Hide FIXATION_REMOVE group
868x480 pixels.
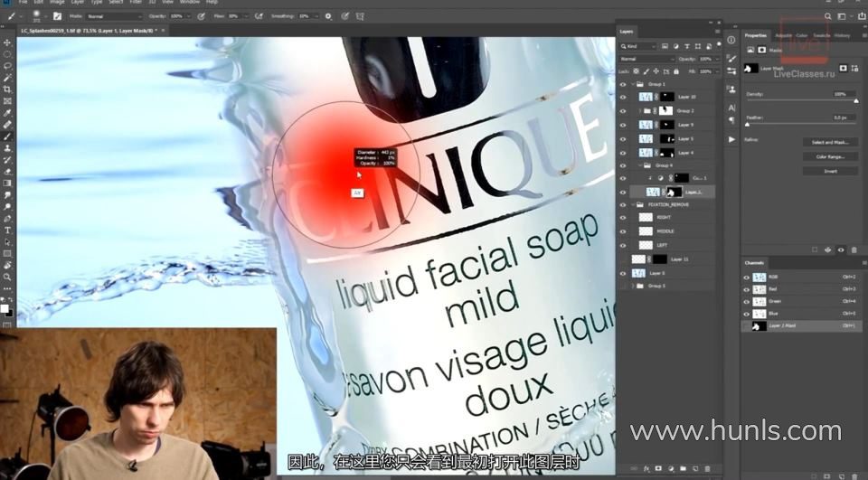click(x=623, y=205)
